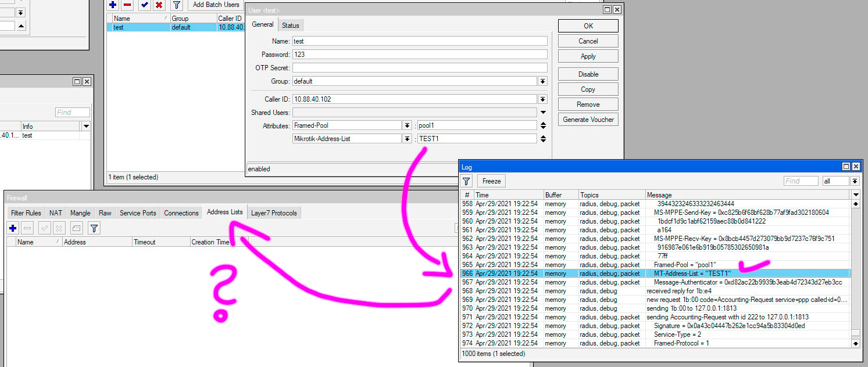Click Apply in User dialog
Viewport: 868px width, 367px height.
588,56
